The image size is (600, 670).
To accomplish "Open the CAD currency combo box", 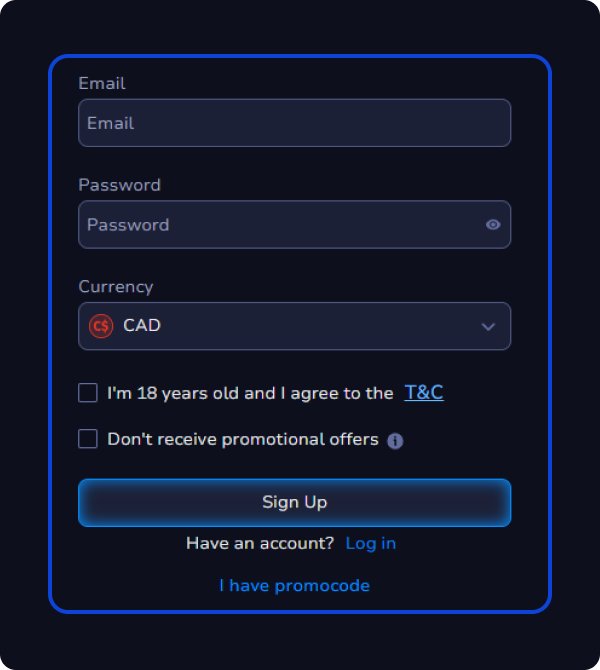I will tap(294, 326).
